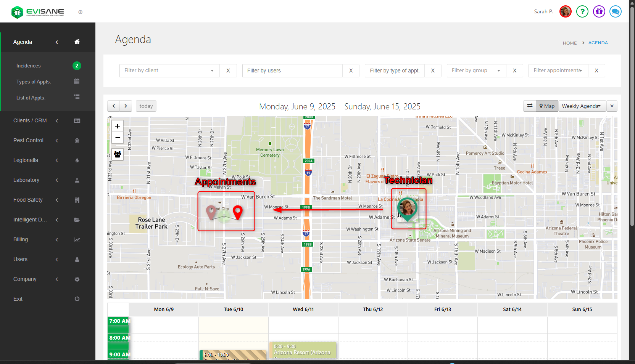Viewport: 635px width, 364px height.
Task: Click the small circle toggle beside logo
Action: point(81,12)
